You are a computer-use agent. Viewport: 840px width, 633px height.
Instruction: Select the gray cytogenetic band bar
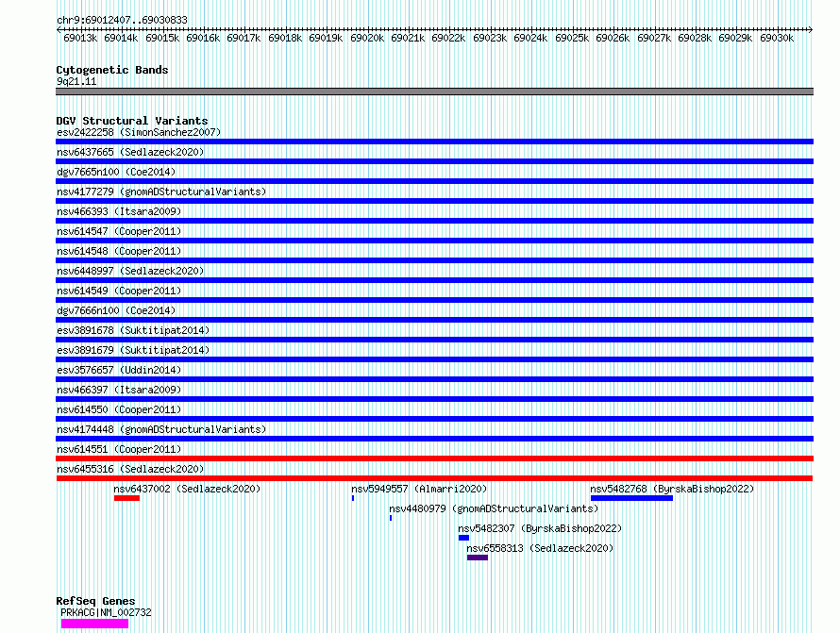(x=434, y=92)
